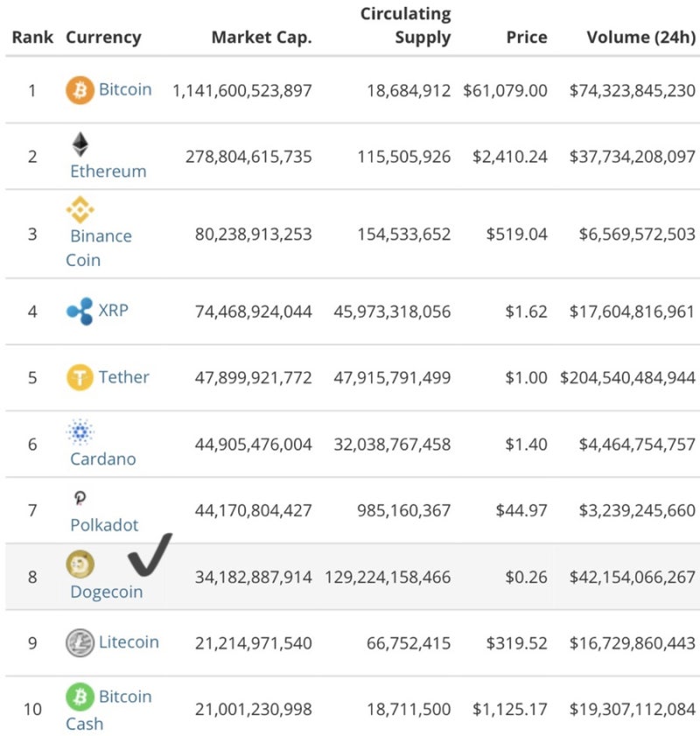This screenshot has height=736, width=700.
Task: Click the Polkadot logo icon
Action: 80,498
